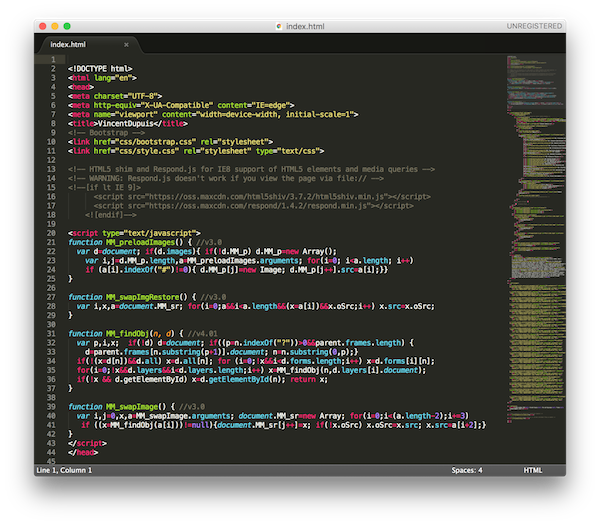Click line number 31 in the gutter
This screenshot has width=600, height=525.
[51, 334]
